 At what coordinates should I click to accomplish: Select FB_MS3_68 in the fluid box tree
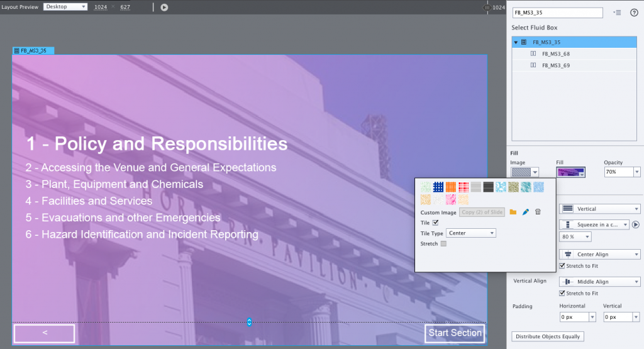click(x=555, y=53)
